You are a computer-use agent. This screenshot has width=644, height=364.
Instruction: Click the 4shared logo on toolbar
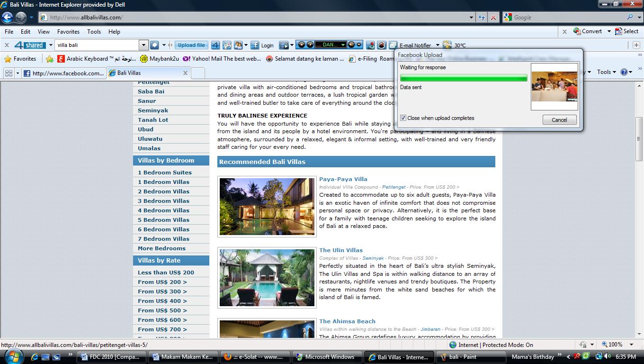30,45
